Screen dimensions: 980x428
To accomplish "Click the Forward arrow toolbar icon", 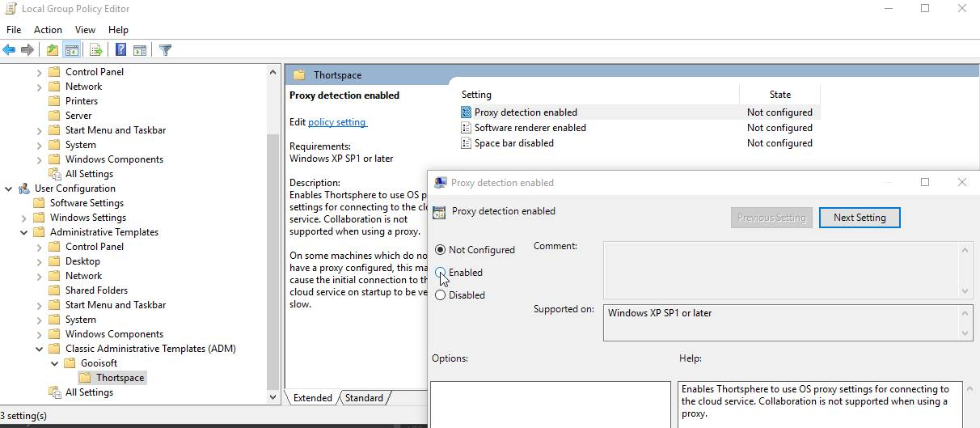I will tap(27, 50).
